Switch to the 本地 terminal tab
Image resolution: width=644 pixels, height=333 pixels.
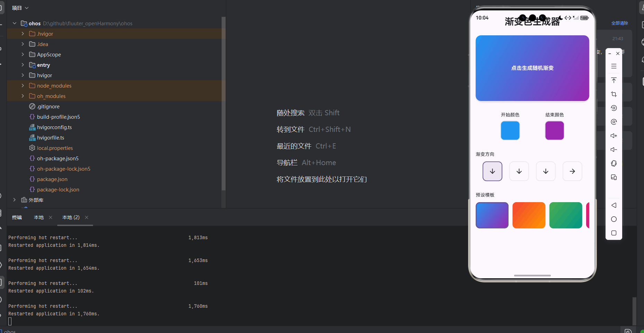point(39,217)
